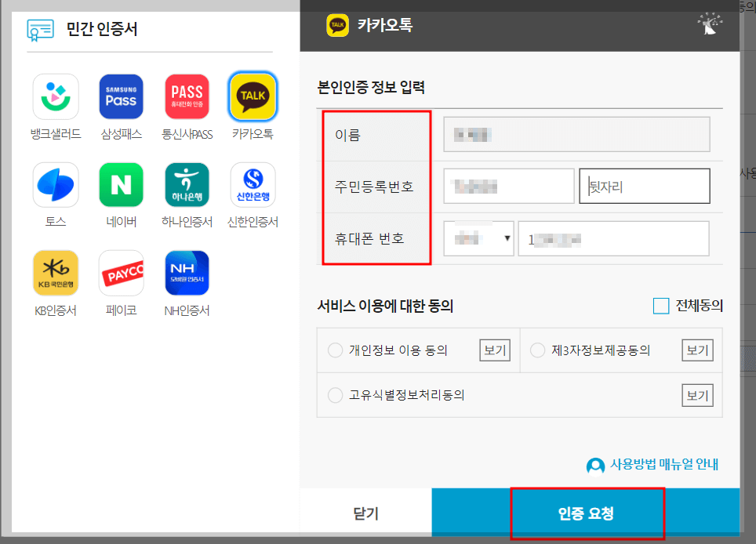This screenshot has width=756, height=544.
Task: Click the 주민등록번호 back-digits input field
Action: tap(644, 186)
